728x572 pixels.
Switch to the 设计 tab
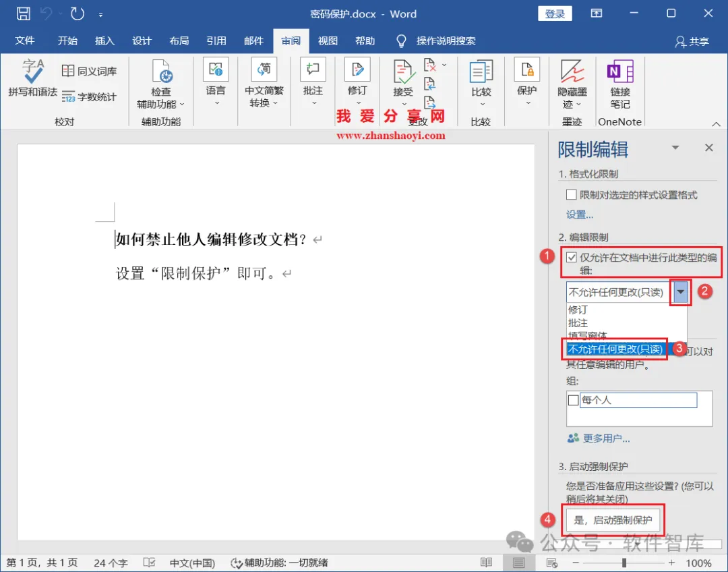pyautogui.click(x=142, y=40)
